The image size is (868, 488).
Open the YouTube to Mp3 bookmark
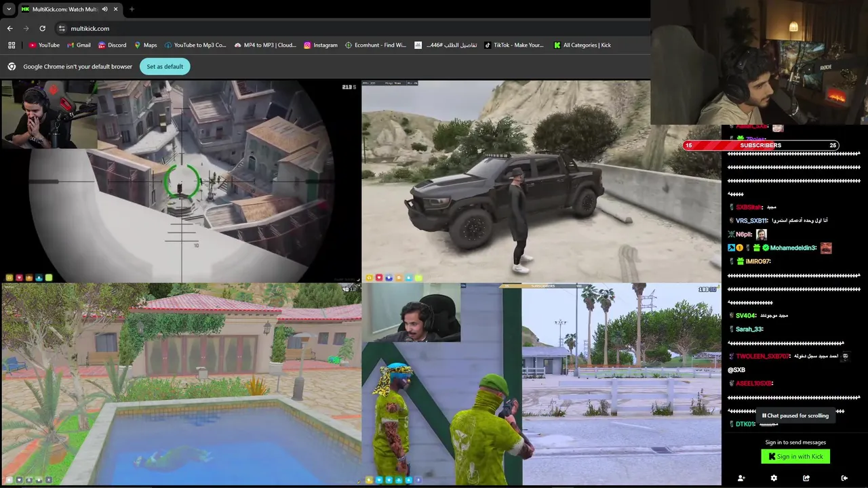[195, 45]
